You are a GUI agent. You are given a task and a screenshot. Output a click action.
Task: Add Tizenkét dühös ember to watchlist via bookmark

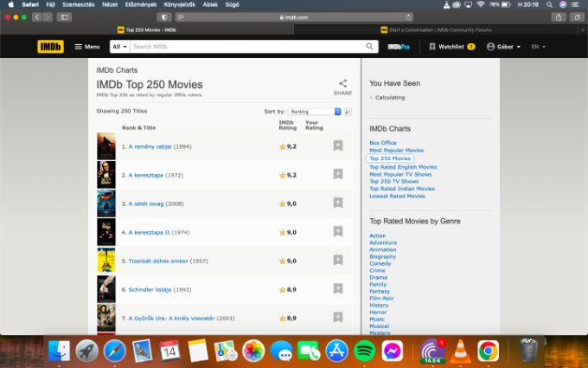tap(338, 260)
